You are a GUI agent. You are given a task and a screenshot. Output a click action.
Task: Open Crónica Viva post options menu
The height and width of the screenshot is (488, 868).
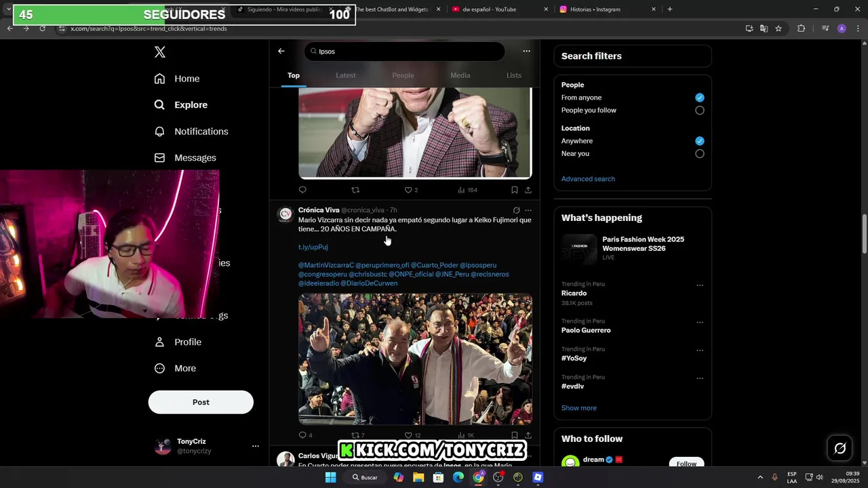528,210
